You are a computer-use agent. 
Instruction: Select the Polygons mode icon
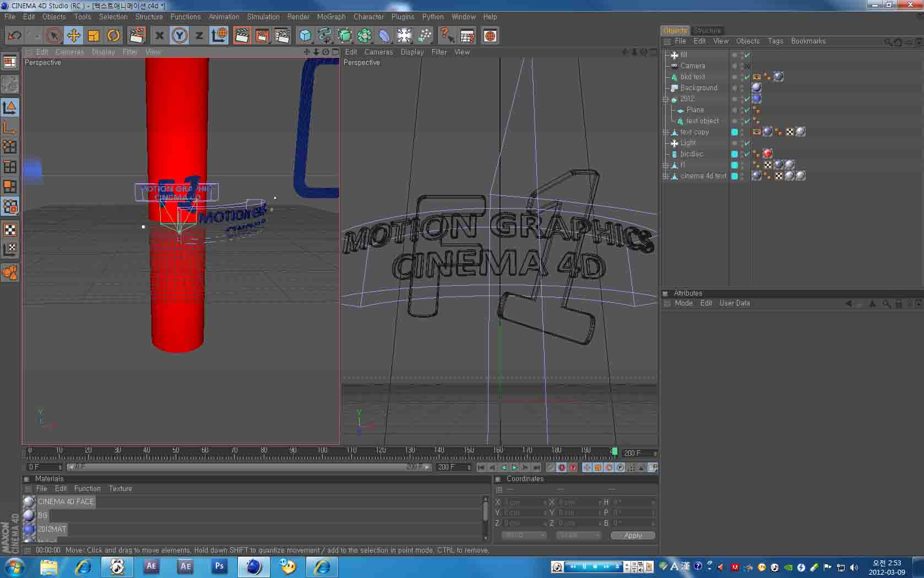pos(10,187)
